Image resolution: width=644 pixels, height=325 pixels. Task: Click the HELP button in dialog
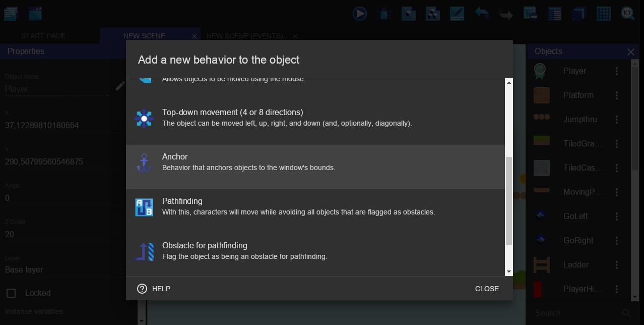(x=154, y=289)
